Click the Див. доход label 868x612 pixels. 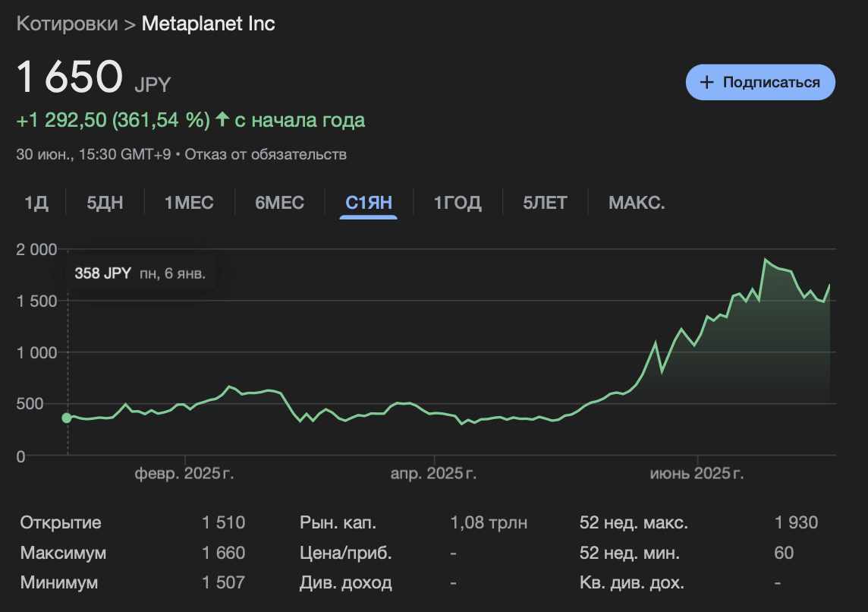click(346, 582)
